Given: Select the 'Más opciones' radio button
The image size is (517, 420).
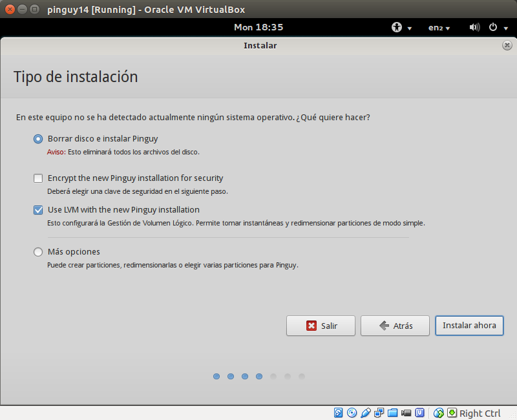Looking at the screenshot, I should point(38,252).
